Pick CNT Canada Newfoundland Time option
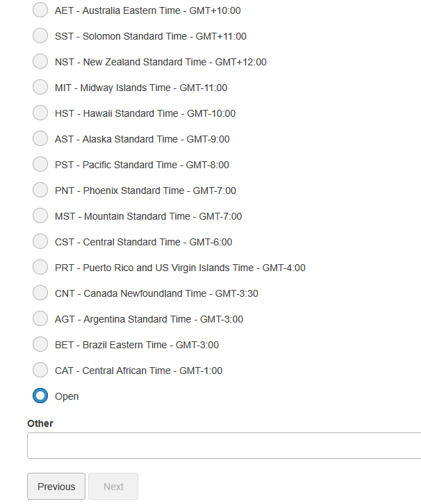This screenshot has height=504, width=421. coord(40,293)
